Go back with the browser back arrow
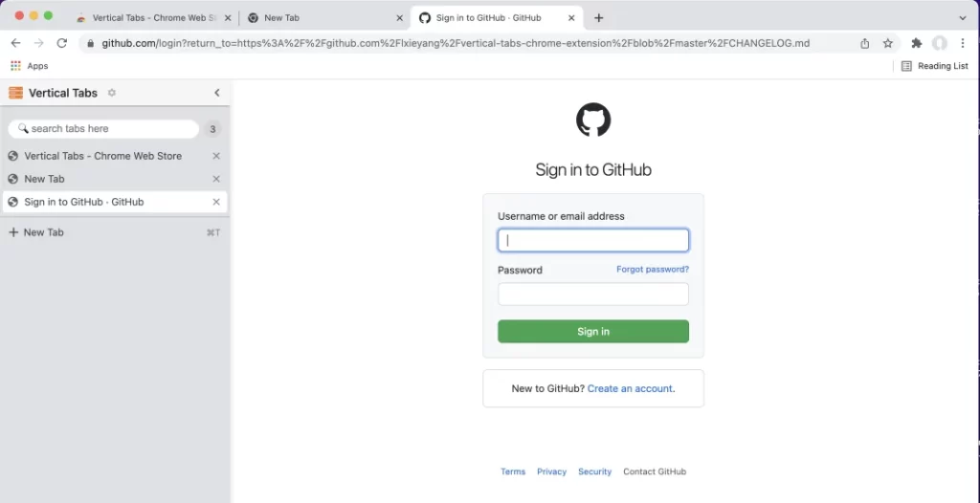The height and width of the screenshot is (503, 980). point(15,43)
